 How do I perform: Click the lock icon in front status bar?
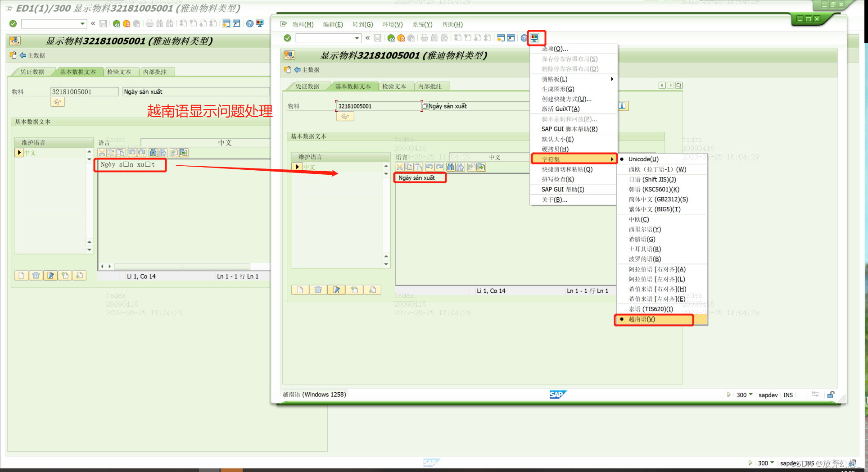[x=831, y=395]
